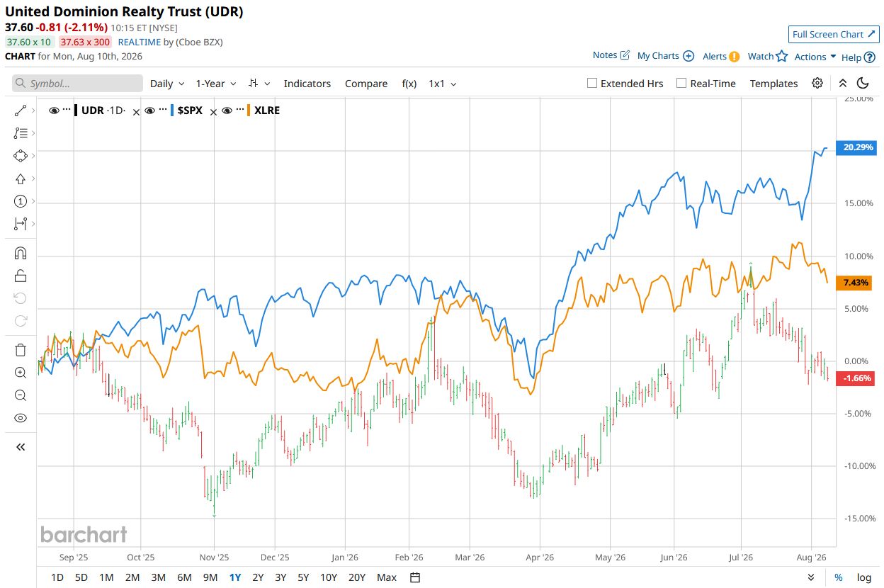The image size is (884, 588).
Task: Open the Daily frequency dropdown
Action: (167, 84)
